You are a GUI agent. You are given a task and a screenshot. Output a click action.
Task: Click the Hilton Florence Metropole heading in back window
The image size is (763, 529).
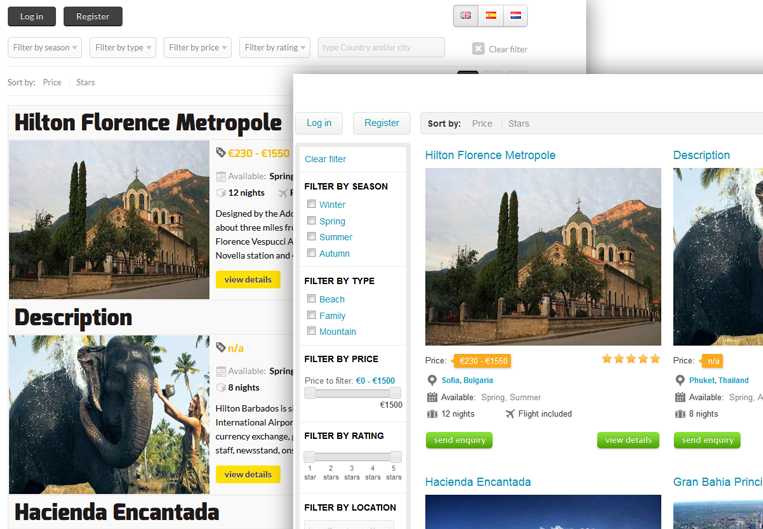pos(148,122)
